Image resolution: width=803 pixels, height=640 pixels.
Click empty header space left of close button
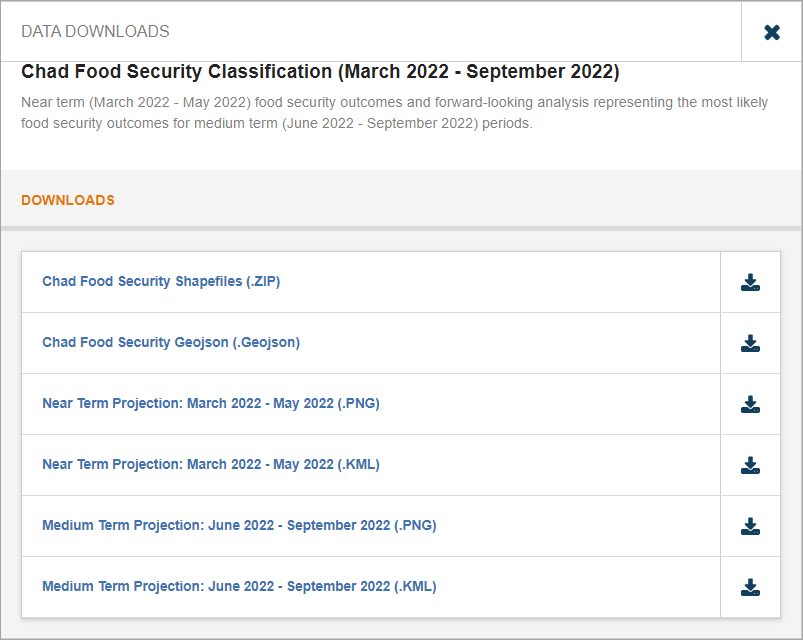[x=450, y=32]
